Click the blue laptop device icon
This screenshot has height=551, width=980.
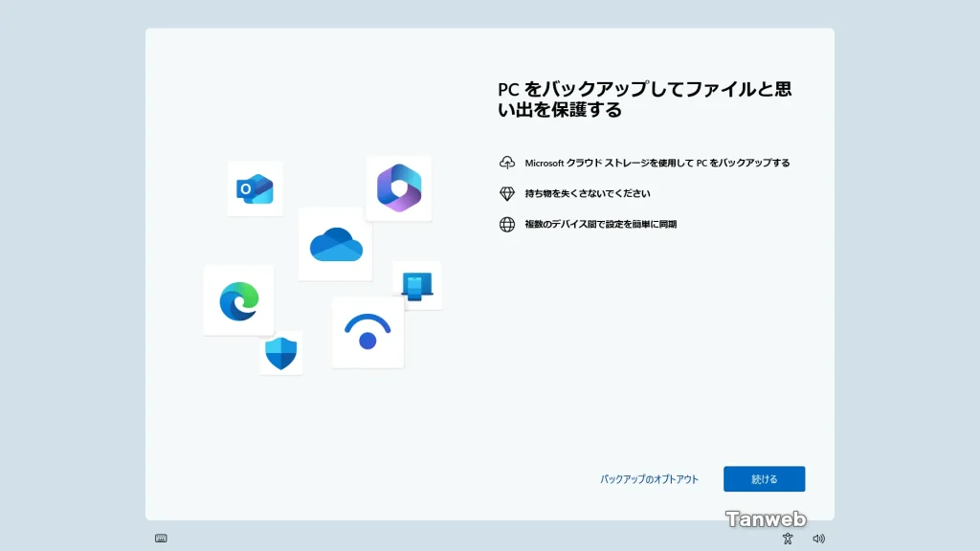click(417, 286)
